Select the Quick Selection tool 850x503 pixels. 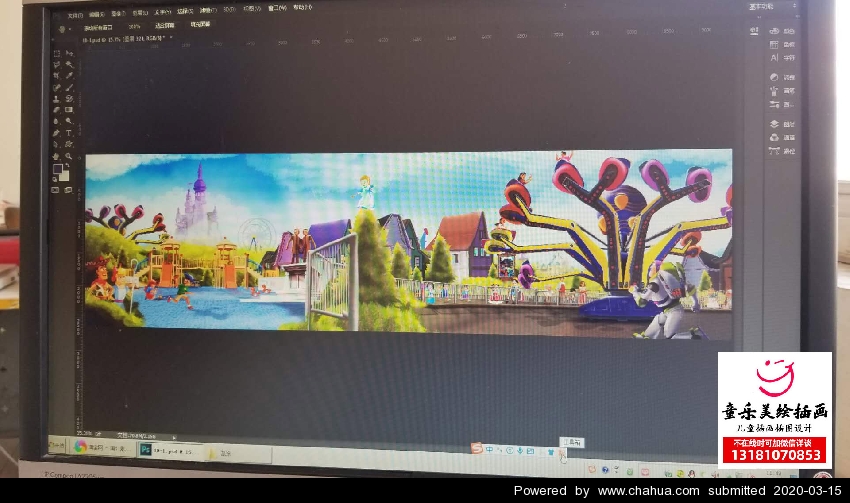[69, 65]
